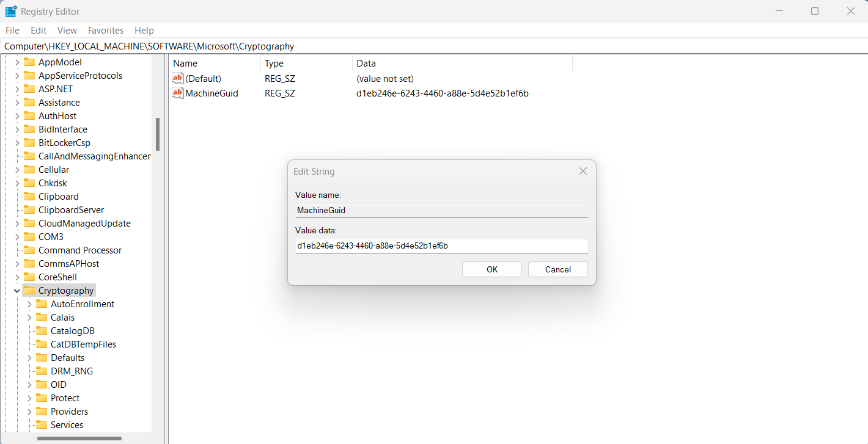The image size is (868, 444).
Task: Sort values by the Data column header
Action: point(463,64)
